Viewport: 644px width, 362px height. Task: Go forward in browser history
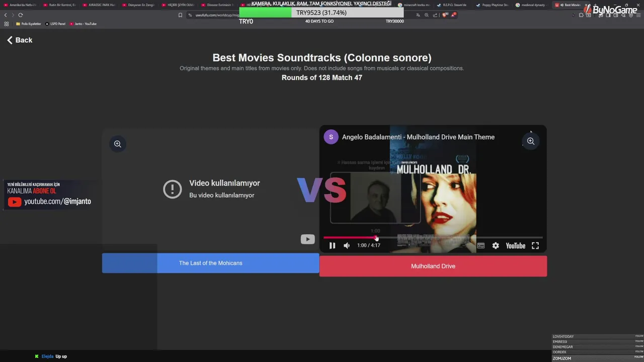point(13,15)
